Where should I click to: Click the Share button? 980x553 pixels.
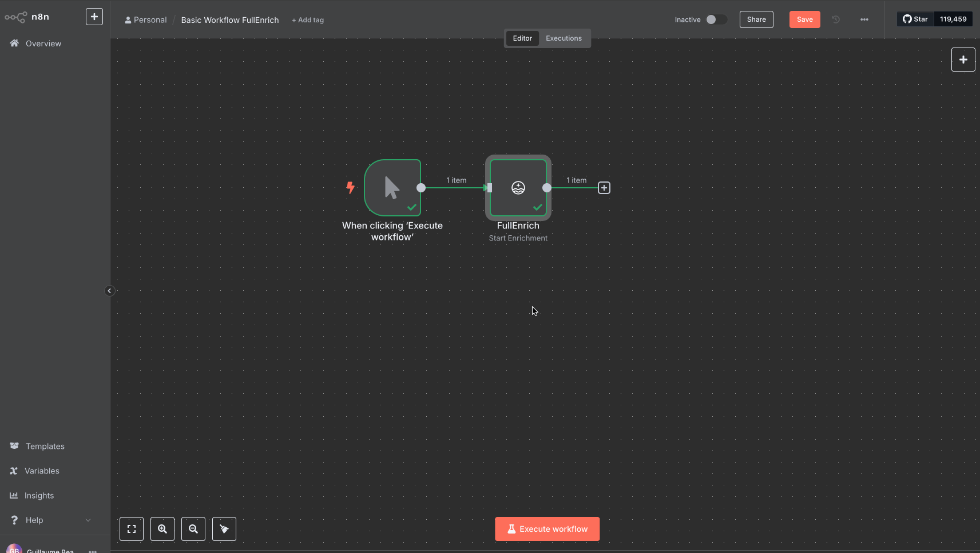pyautogui.click(x=756, y=19)
